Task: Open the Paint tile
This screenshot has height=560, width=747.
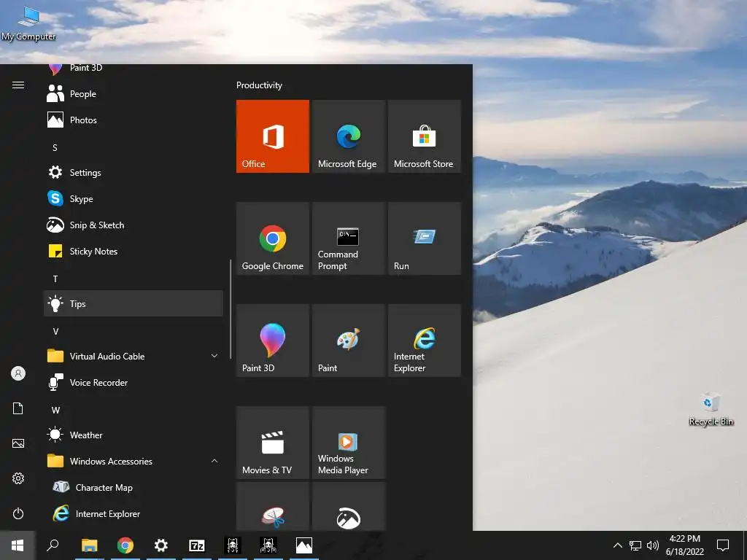Action: pyautogui.click(x=348, y=341)
